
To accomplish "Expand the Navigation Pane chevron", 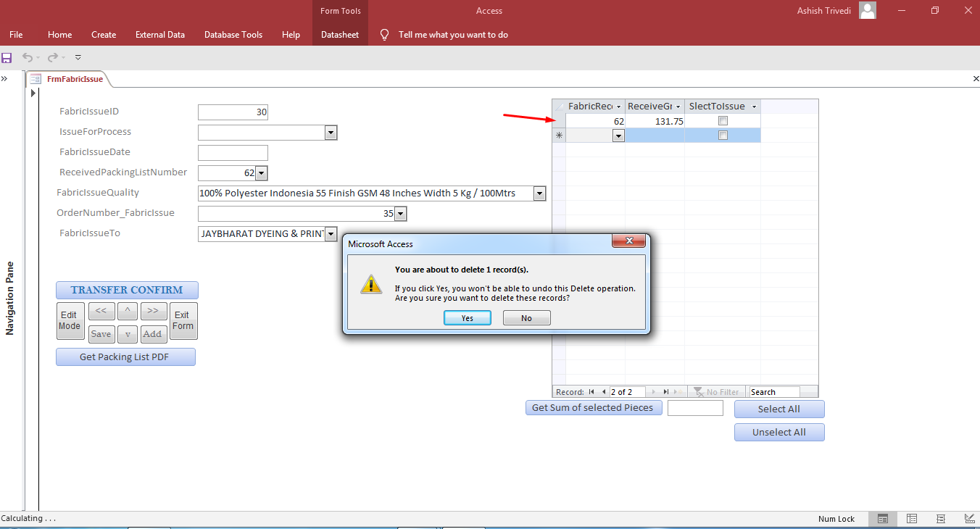I will click(4, 79).
